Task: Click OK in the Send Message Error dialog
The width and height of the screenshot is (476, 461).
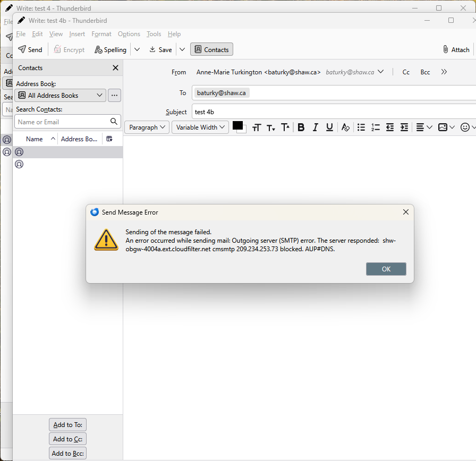Action: point(386,269)
